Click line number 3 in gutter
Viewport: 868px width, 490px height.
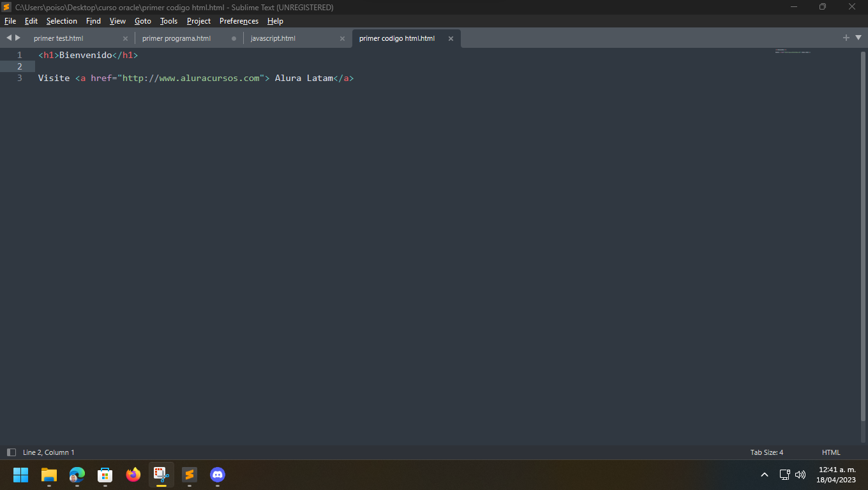tap(20, 78)
